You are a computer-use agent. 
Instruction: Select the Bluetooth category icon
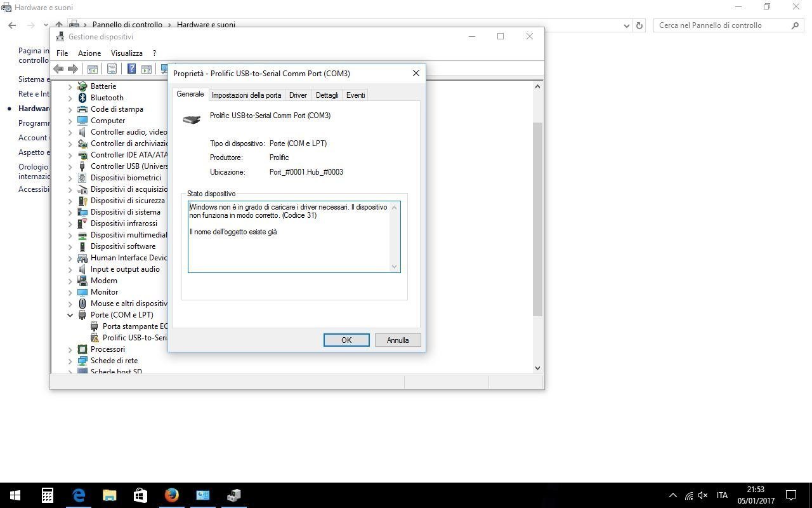(82, 98)
